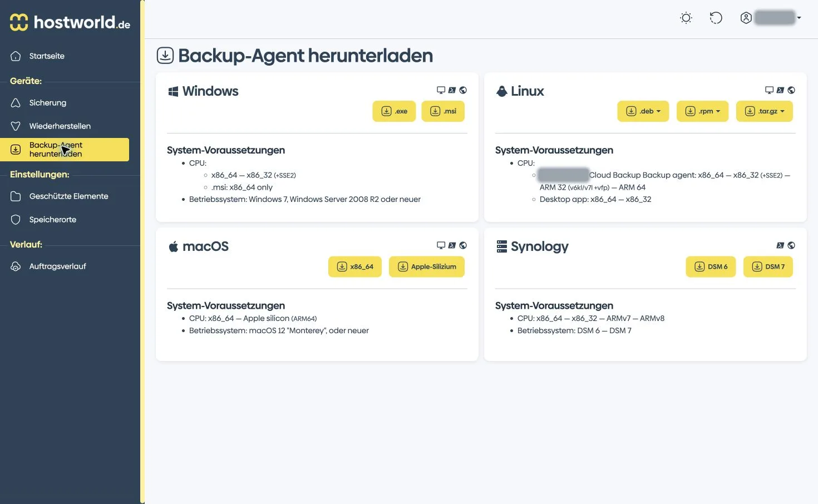This screenshot has height=504, width=818.
Task: Click the monitor icon in the Linux card
Action: pos(769,90)
